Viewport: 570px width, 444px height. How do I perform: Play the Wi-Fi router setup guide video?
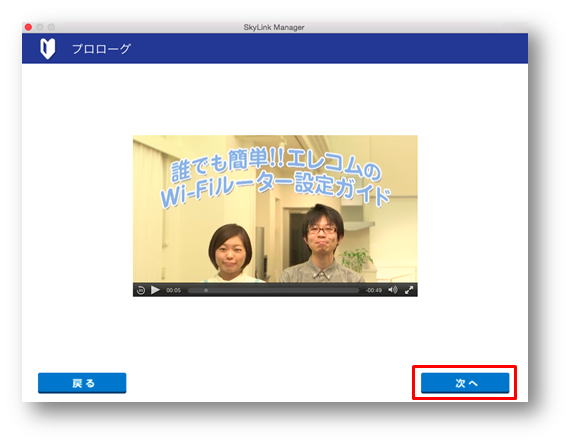pos(155,290)
